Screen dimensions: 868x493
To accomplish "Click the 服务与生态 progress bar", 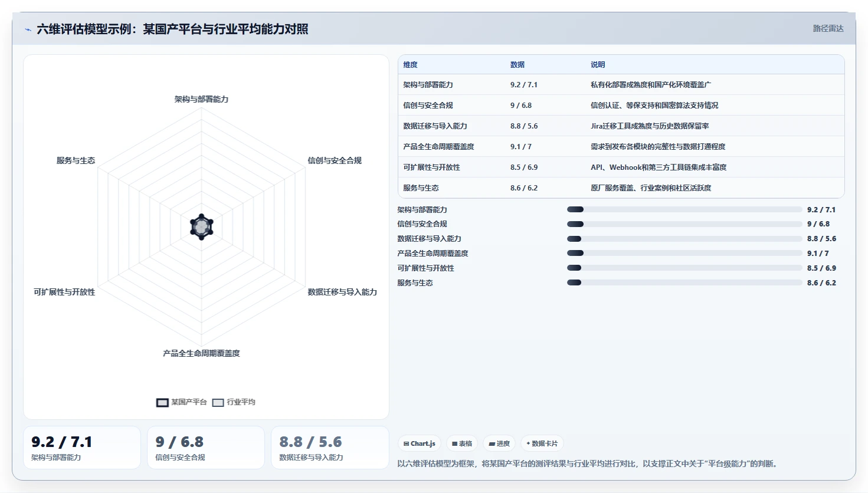I will [684, 282].
